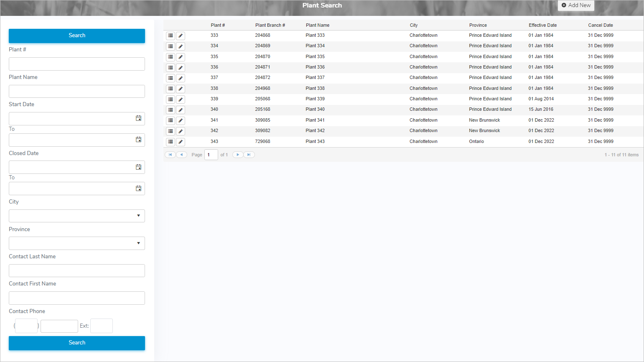Edit Plant 340 using its pencil icon
The width and height of the screenshot is (644, 362).
pyautogui.click(x=181, y=110)
